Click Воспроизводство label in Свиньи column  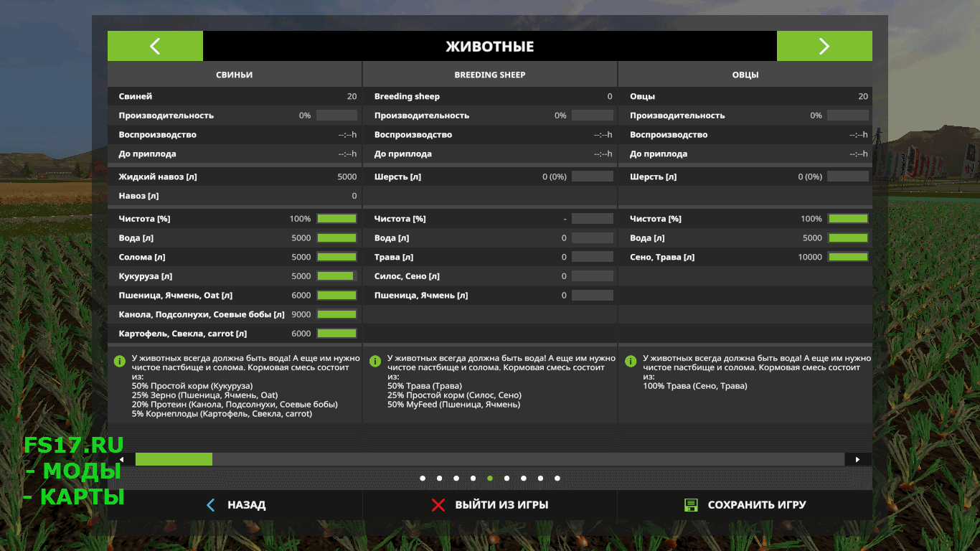click(x=157, y=135)
